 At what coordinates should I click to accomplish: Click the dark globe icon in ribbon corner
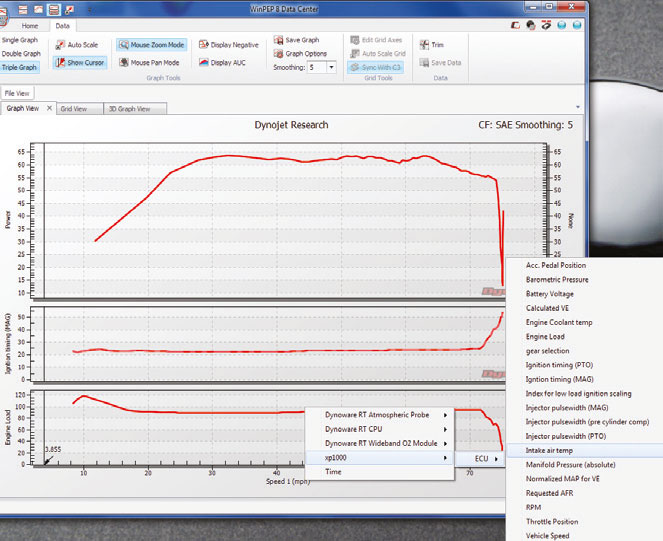pyautogui.click(x=531, y=25)
